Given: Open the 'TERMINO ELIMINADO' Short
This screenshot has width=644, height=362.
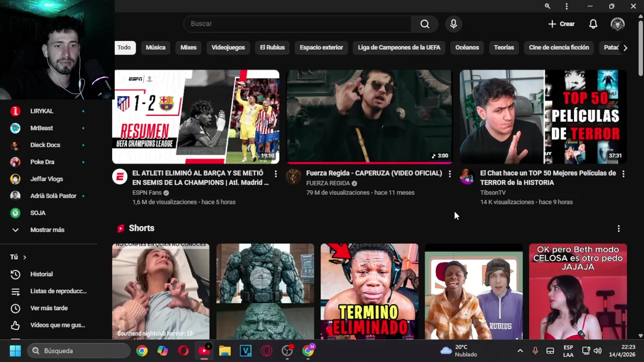Looking at the screenshot, I should [369, 292].
